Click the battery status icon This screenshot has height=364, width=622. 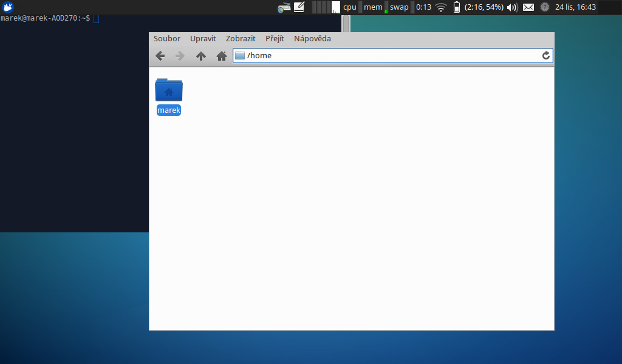point(457,7)
